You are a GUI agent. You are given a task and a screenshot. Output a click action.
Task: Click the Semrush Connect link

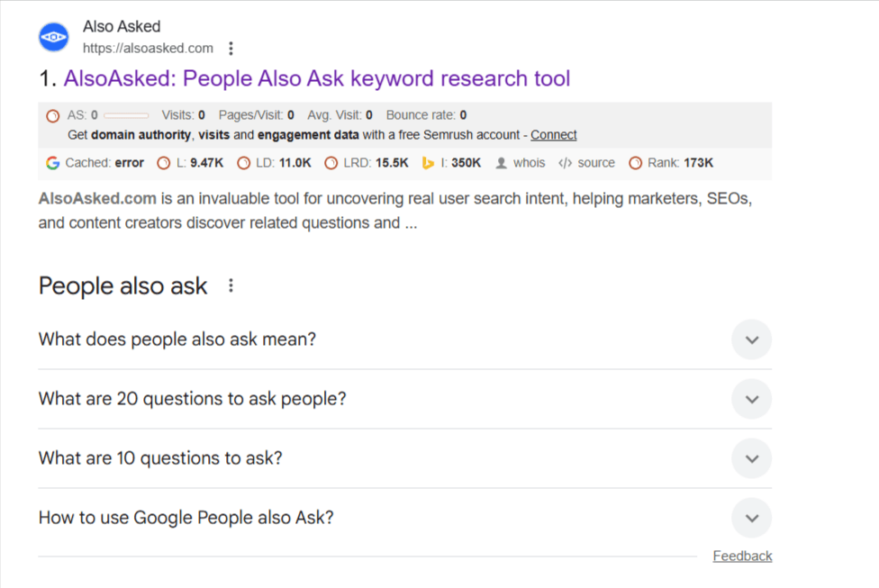coord(553,135)
